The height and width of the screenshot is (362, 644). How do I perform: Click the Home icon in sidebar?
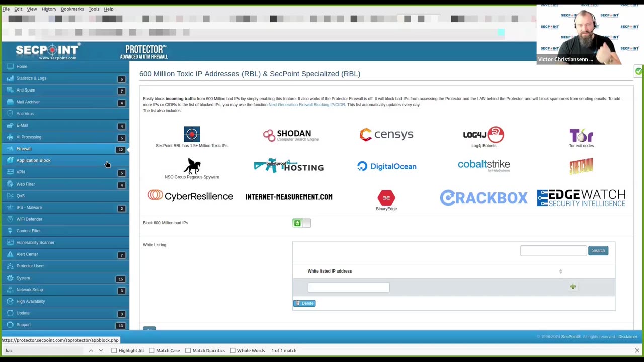pos(10,66)
